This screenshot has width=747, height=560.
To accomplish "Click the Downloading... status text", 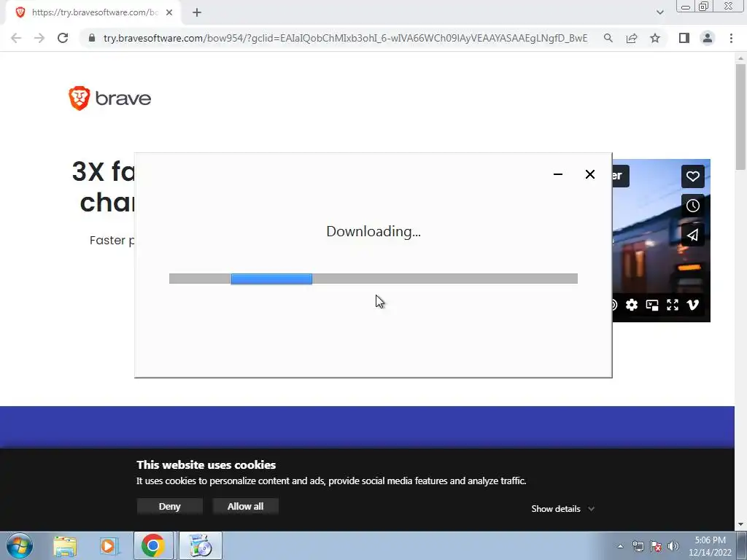I will [373, 231].
